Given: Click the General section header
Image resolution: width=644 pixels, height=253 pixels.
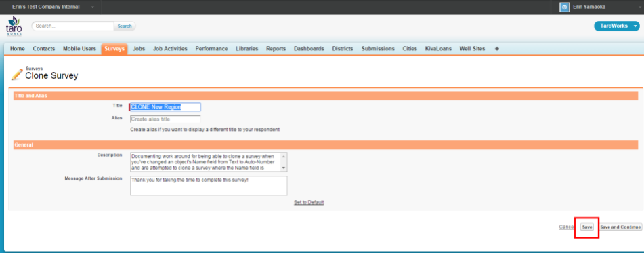Looking at the screenshot, I should pos(325,144).
